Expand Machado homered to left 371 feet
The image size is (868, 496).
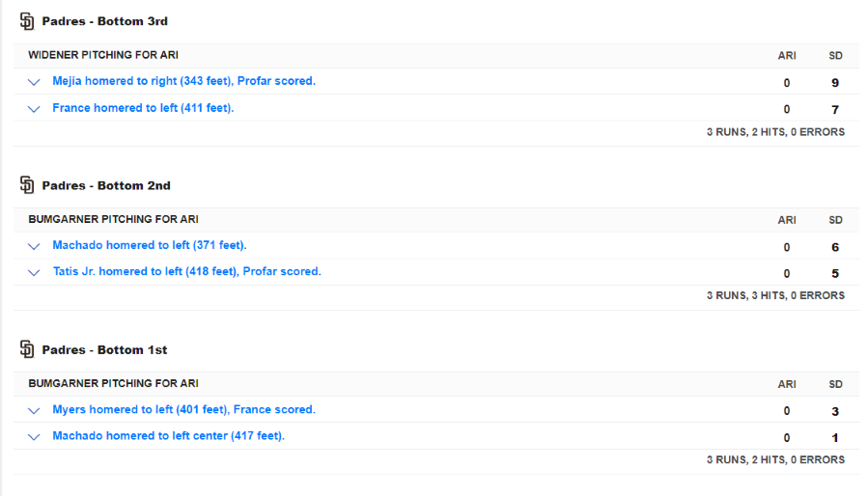tap(34, 246)
